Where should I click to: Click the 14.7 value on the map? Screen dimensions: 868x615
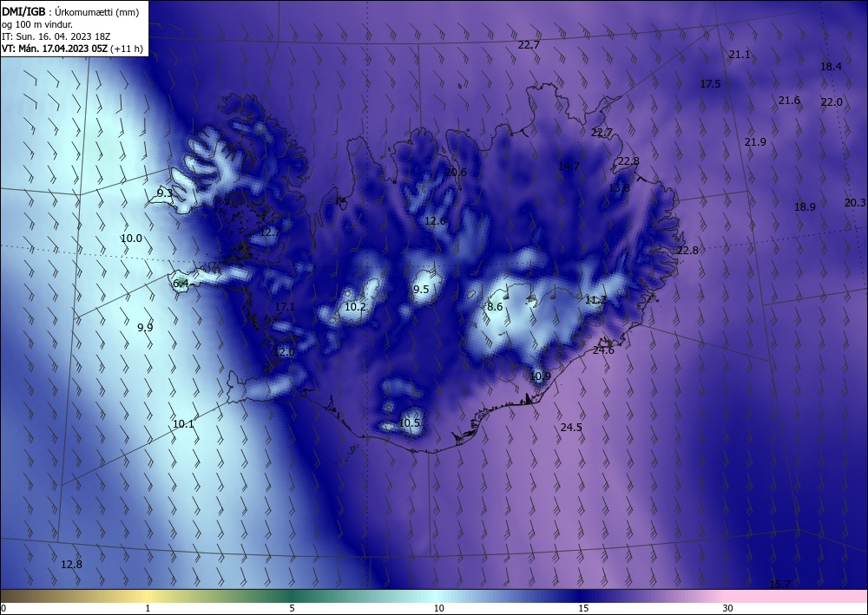click(x=569, y=167)
